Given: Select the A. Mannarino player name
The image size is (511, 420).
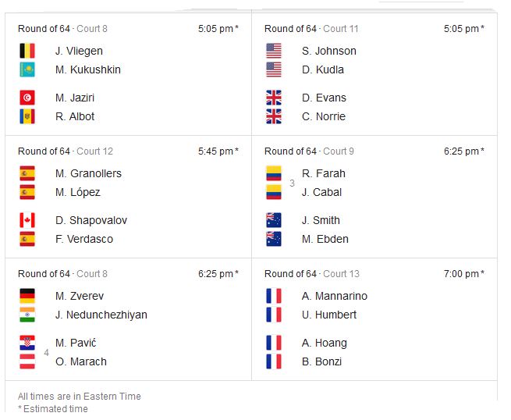Looking at the screenshot, I should click(x=335, y=296).
